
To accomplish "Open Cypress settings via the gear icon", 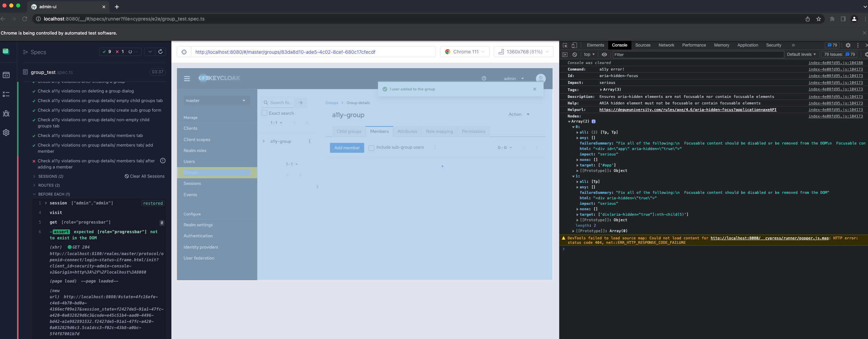I will tap(6, 133).
